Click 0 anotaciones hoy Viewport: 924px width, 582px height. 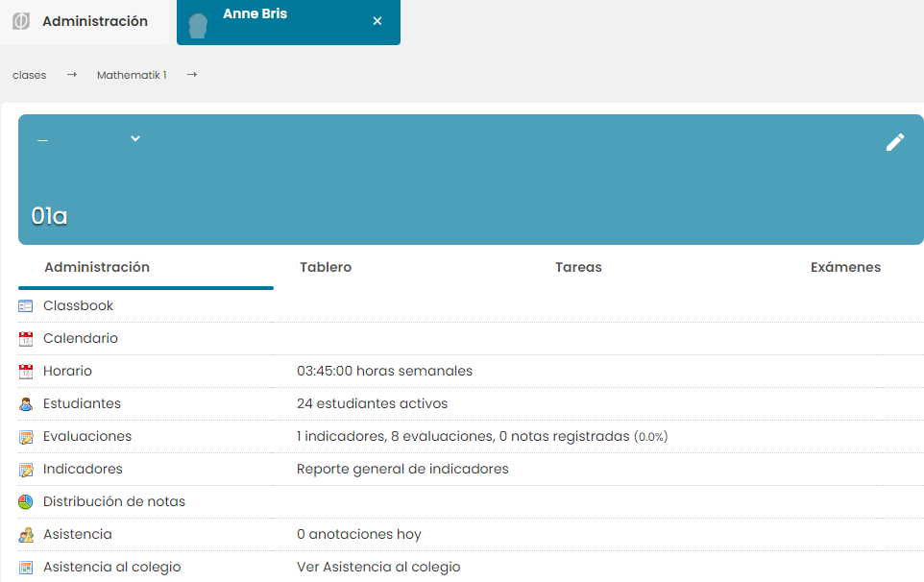pyautogui.click(x=359, y=534)
